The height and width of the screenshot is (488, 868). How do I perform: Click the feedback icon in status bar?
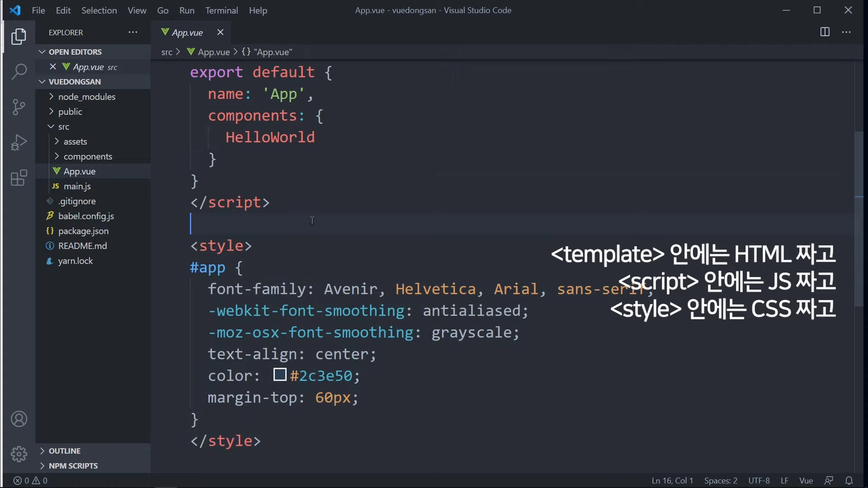[829, 481]
